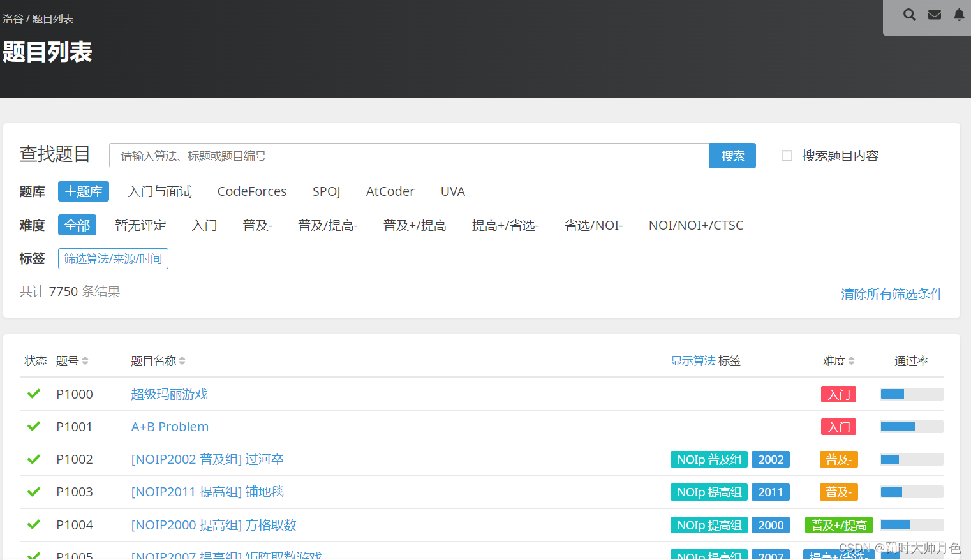Select the 入门与面试 problem set
Image resolution: width=971 pixels, height=560 pixels.
[x=160, y=191]
